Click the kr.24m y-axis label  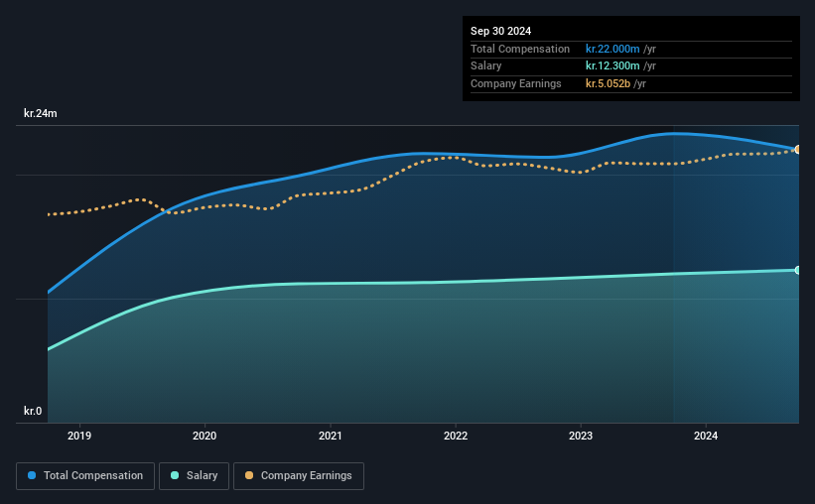pyautogui.click(x=41, y=113)
